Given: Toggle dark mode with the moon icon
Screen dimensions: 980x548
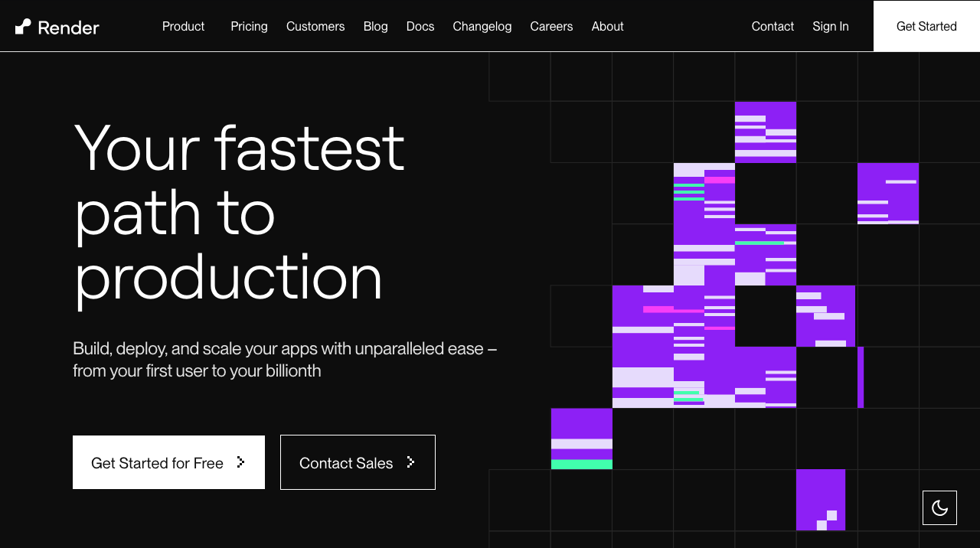Looking at the screenshot, I should 939,507.
